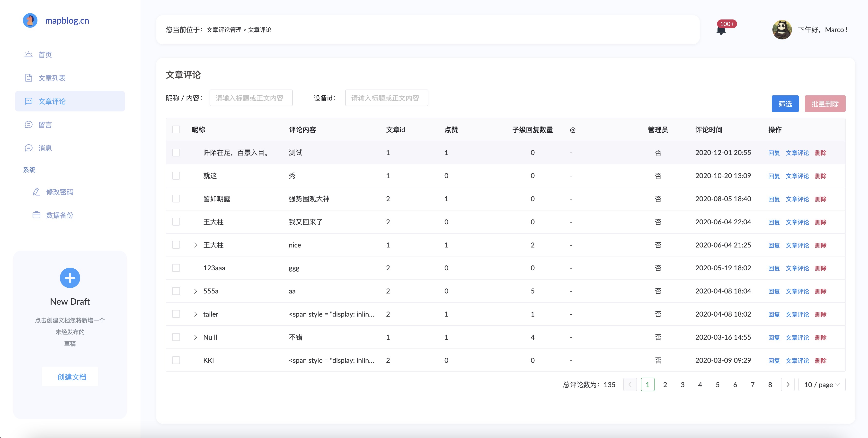Expand replies for the tailer row
Image resolution: width=868 pixels, height=438 pixels.
point(195,314)
